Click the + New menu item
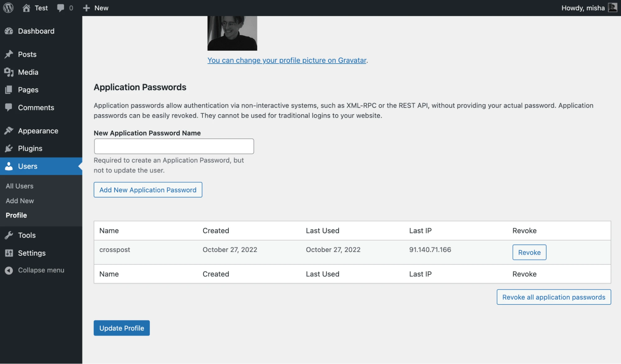621x364 pixels. [95, 8]
